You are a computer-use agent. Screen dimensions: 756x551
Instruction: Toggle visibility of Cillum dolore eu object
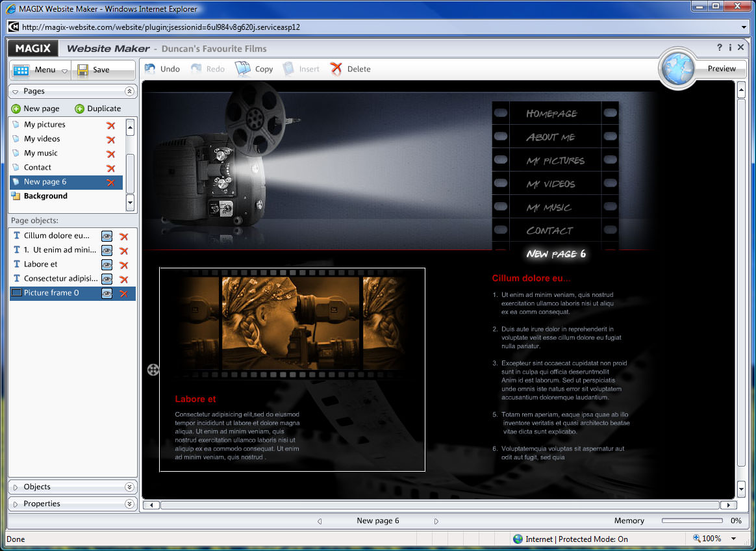pyautogui.click(x=107, y=236)
